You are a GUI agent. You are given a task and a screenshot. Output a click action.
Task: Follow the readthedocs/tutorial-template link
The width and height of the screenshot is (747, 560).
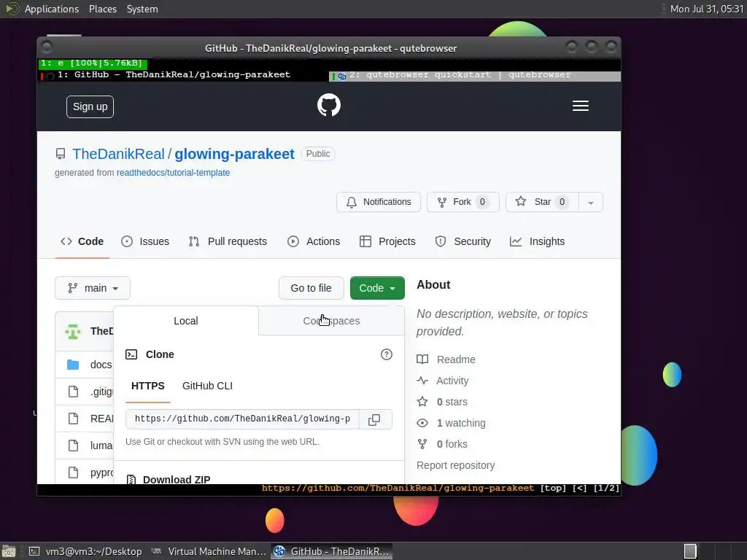(173, 173)
